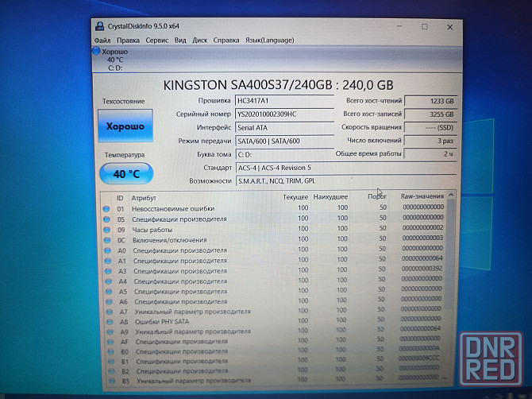This screenshot has height=399, width=532.
Task: Select the Ошибки PHY SATA attribute row
Action: [276, 320]
